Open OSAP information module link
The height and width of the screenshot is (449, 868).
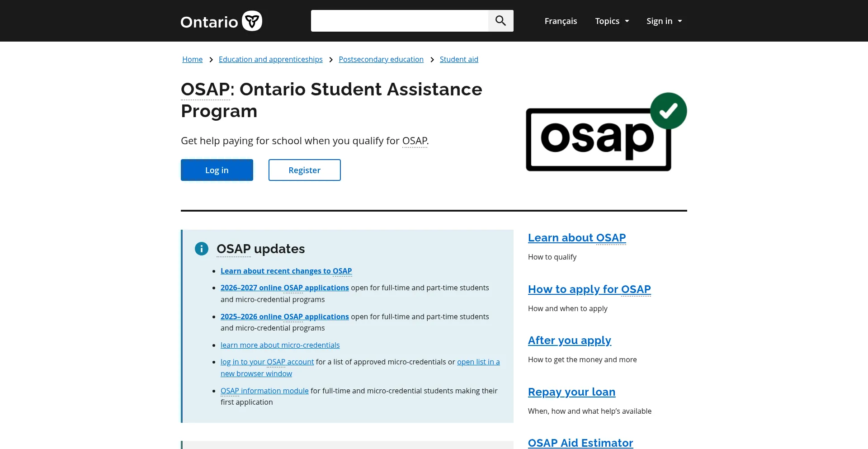click(264, 391)
